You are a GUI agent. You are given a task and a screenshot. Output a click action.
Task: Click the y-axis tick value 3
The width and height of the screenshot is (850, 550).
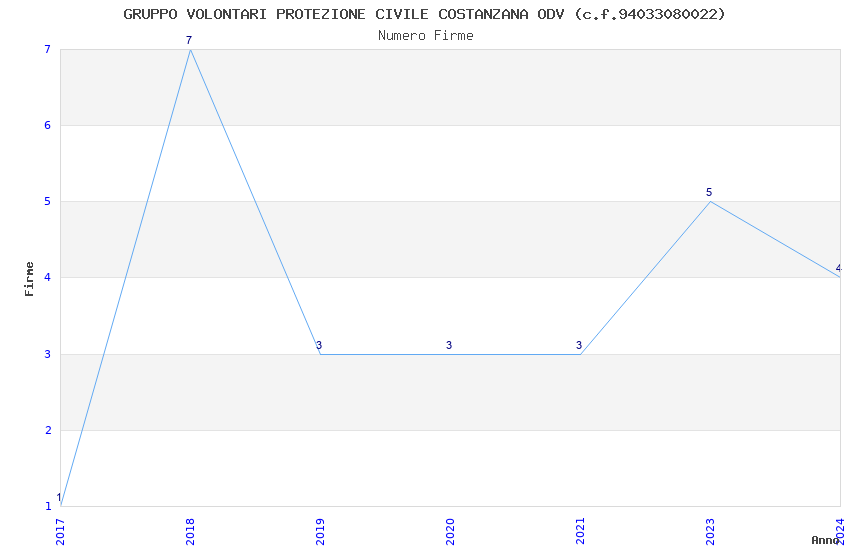(48, 354)
